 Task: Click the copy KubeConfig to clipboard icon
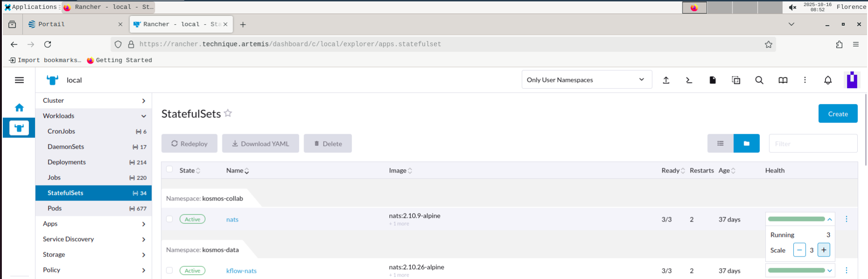tap(736, 80)
